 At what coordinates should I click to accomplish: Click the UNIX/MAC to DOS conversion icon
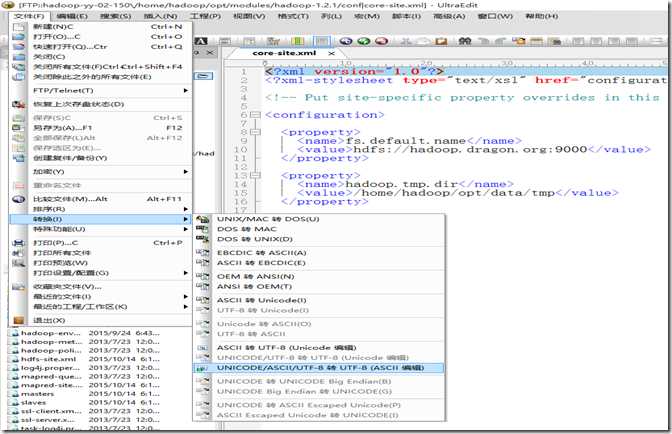pos(202,219)
